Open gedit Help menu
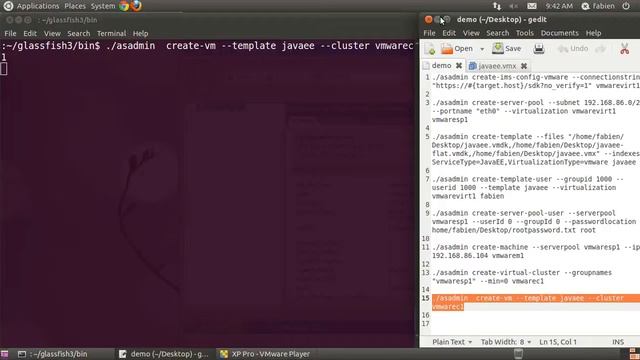This screenshot has height=360, width=640. 593,33
